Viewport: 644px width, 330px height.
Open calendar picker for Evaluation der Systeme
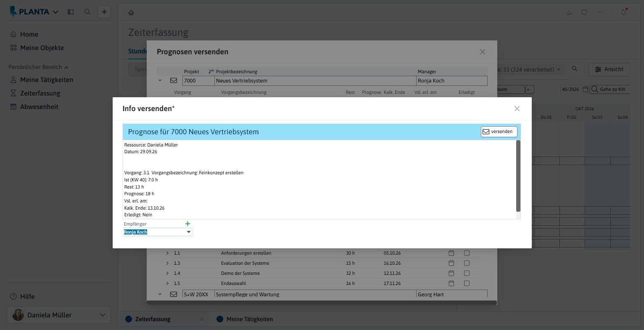[x=451, y=263]
